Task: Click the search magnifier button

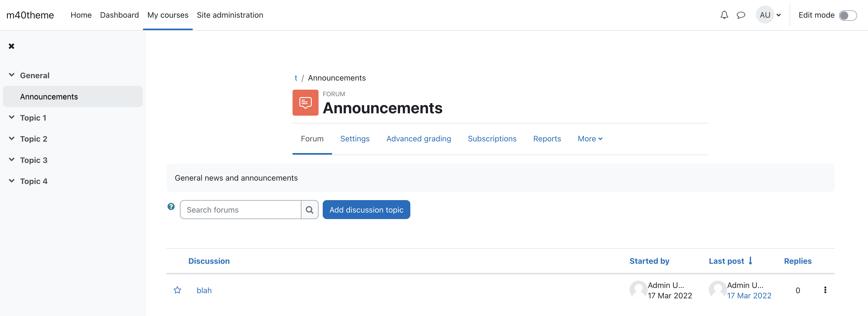Action: coord(309,209)
